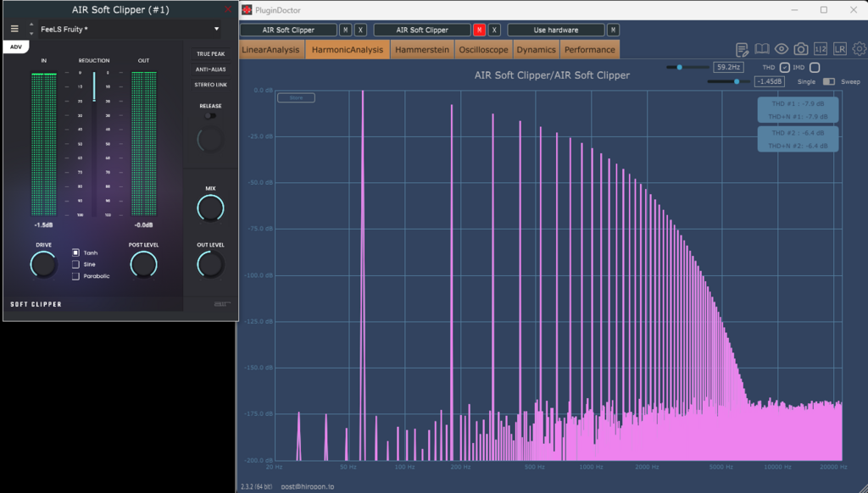Switch to the Dynamics tab
The width and height of the screenshot is (868, 493).
pyautogui.click(x=536, y=49)
